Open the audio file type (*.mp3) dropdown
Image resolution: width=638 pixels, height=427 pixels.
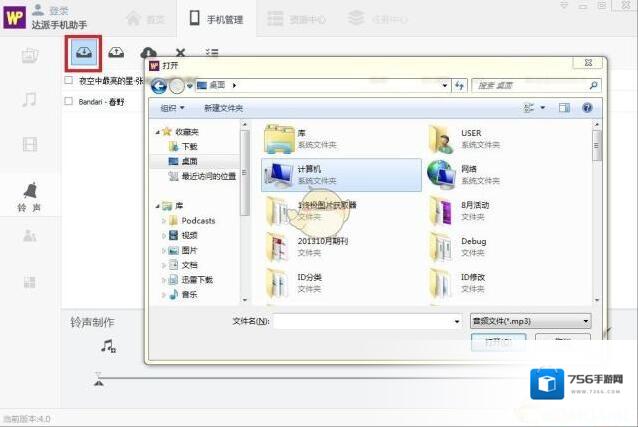[530, 322]
